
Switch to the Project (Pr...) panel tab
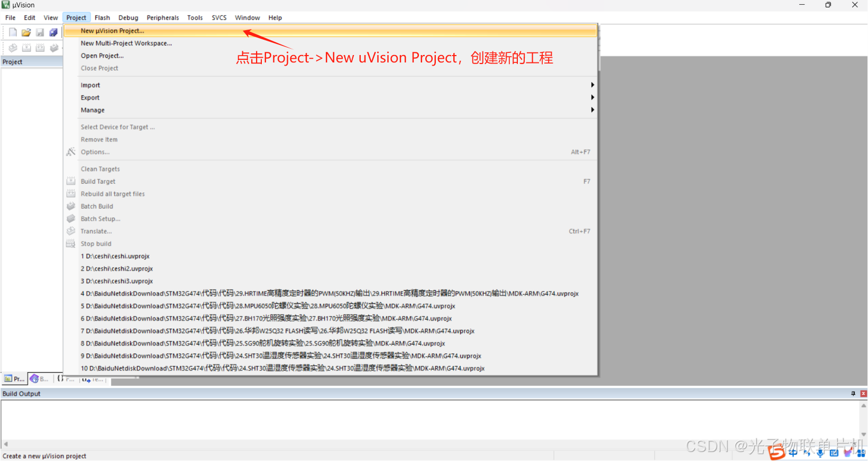[14, 378]
